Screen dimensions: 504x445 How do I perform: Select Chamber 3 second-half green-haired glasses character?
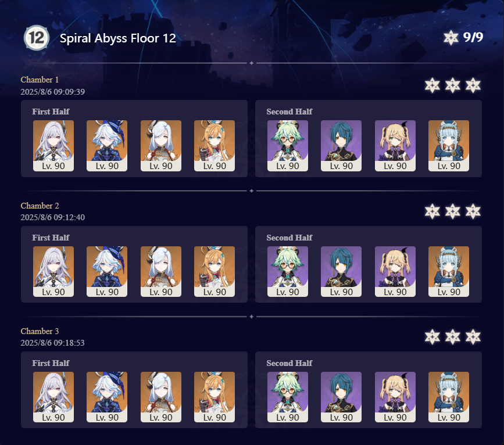coord(288,397)
